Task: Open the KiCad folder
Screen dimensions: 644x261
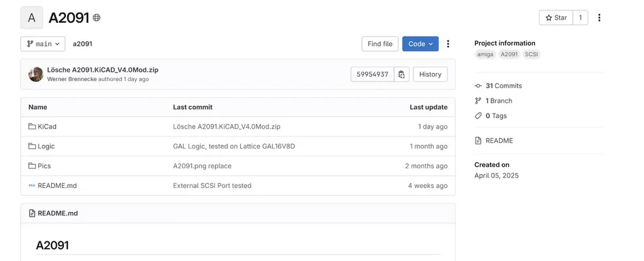Action: tap(47, 127)
